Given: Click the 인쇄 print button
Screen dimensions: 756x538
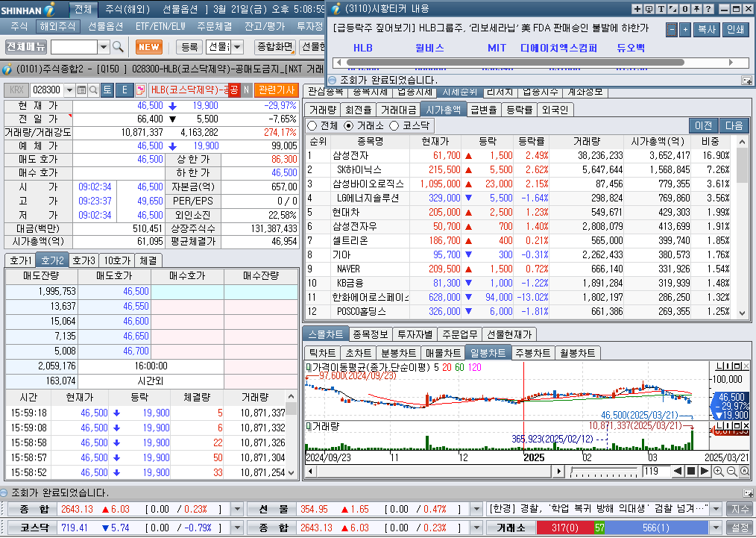Looking at the screenshot, I should 735,29.
